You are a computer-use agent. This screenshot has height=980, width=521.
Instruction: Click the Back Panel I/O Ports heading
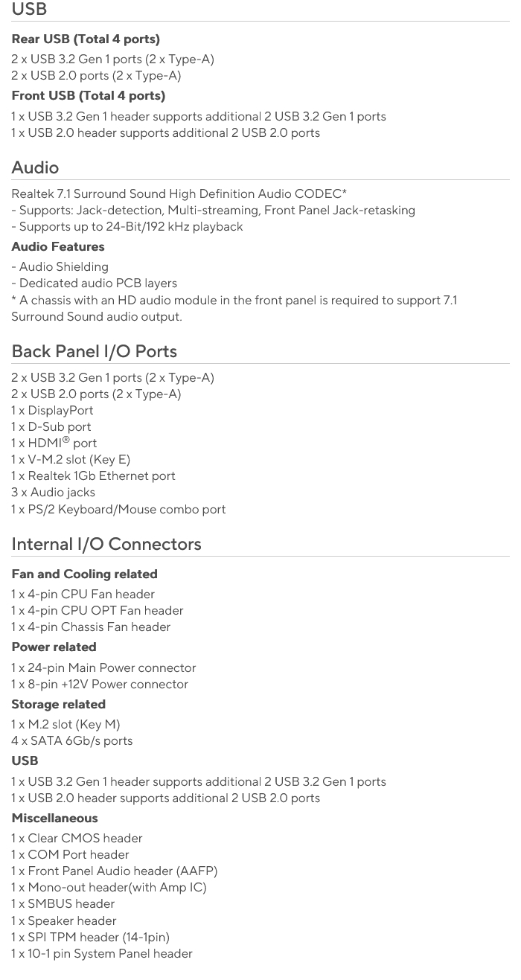94,351
